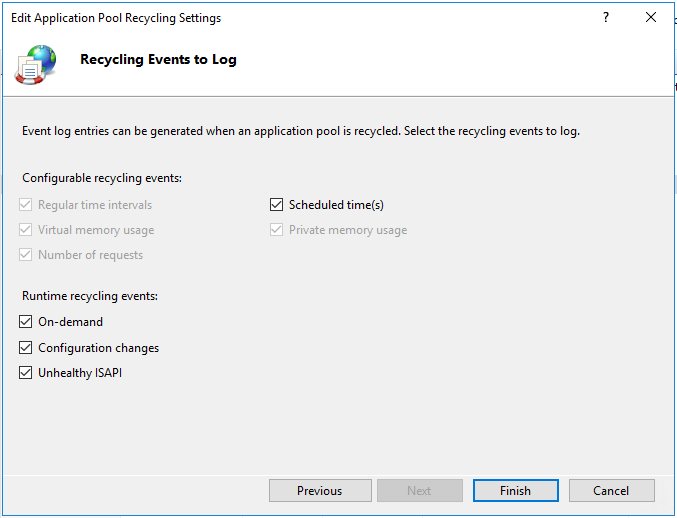The width and height of the screenshot is (677, 518).
Task: Cancel the recycling settings wizard
Action: [611, 491]
